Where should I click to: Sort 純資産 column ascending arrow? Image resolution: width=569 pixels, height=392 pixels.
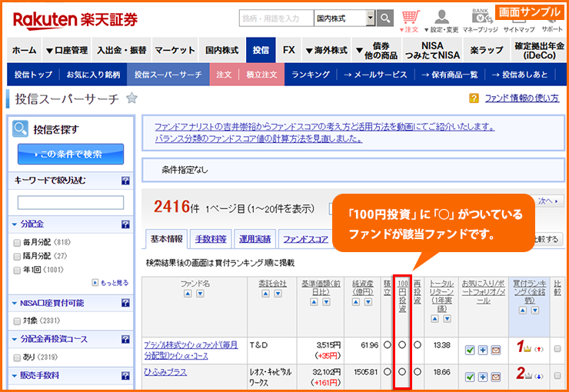coord(356,302)
